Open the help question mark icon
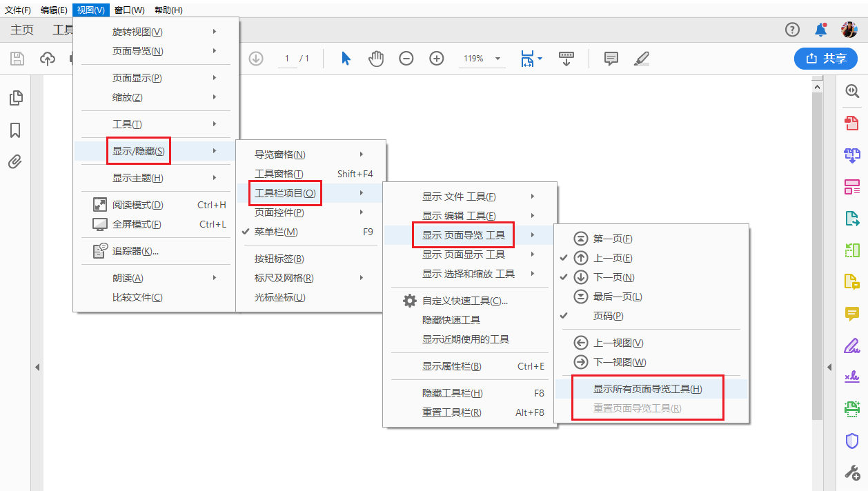This screenshot has width=868, height=491. (x=792, y=30)
